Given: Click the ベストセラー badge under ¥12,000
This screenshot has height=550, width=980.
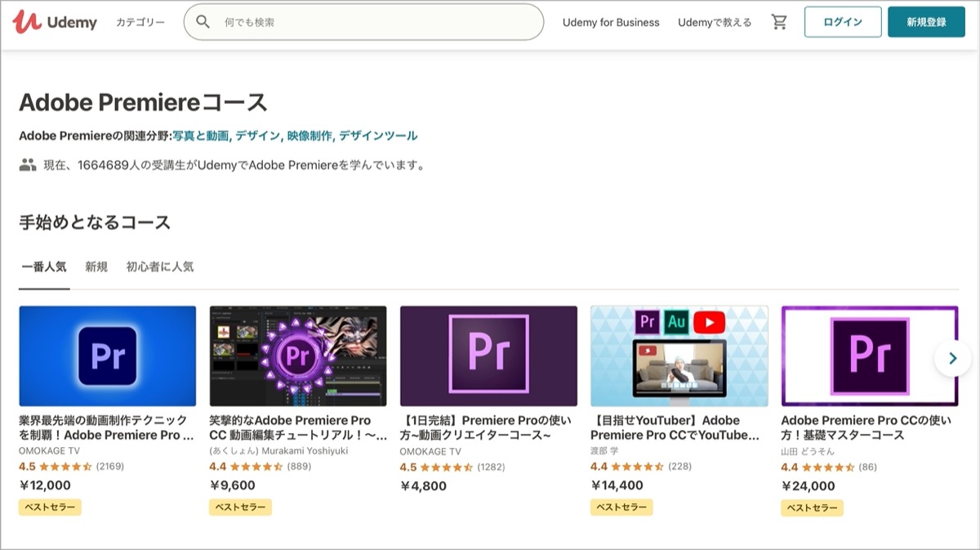Looking at the screenshot, I should click(x=50, y=508).
